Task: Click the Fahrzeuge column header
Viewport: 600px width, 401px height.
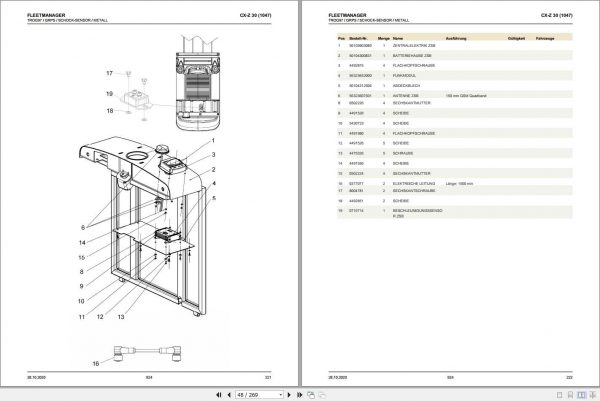Action: point(545,38)
